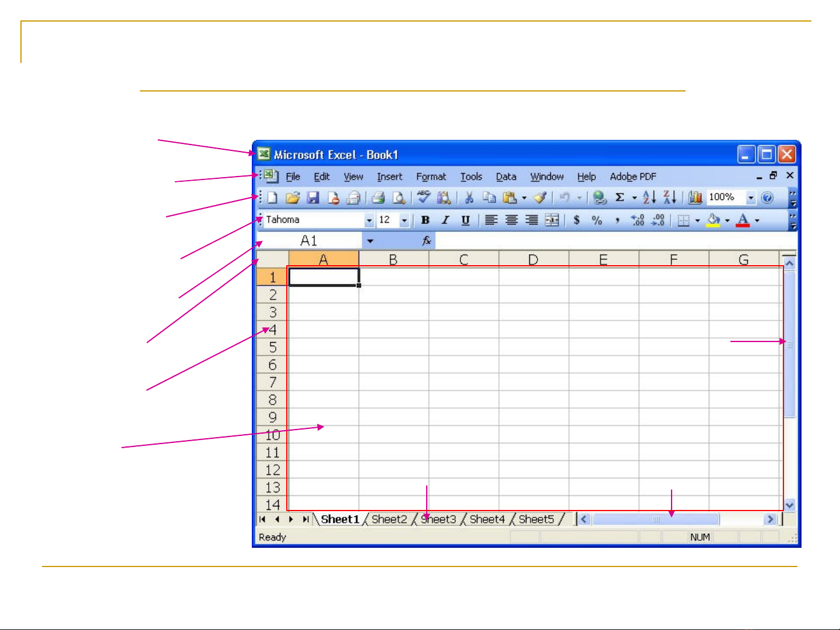The image size is (840, 630).
Task: Click the Save floppy disk icon
Action: tap(313, 198)
